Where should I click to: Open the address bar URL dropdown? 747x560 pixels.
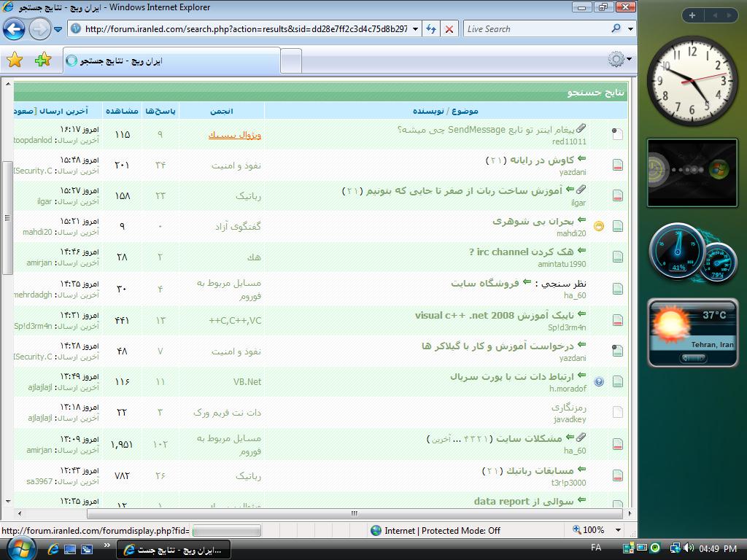click(415, 29)
